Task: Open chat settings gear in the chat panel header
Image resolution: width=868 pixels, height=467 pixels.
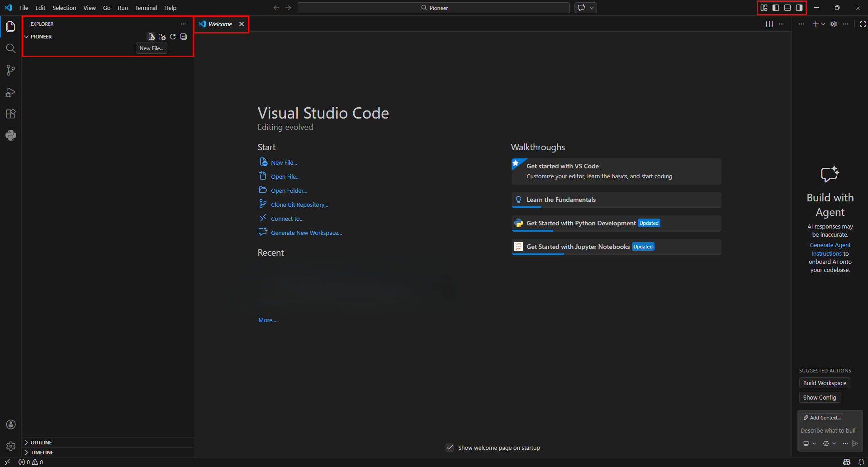Action: [834, 24]
